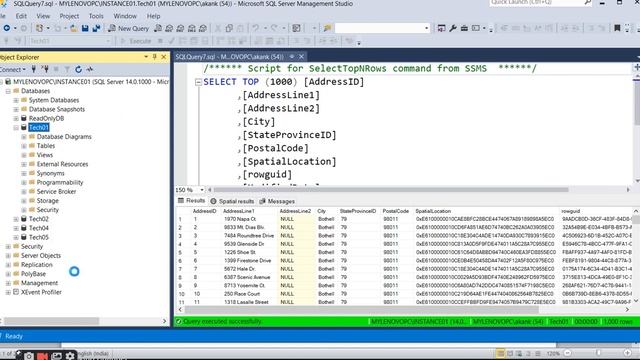The height and width of the screenshot is (360, 640).
Task: Select the Tech02 database
Action: point(38,219)
